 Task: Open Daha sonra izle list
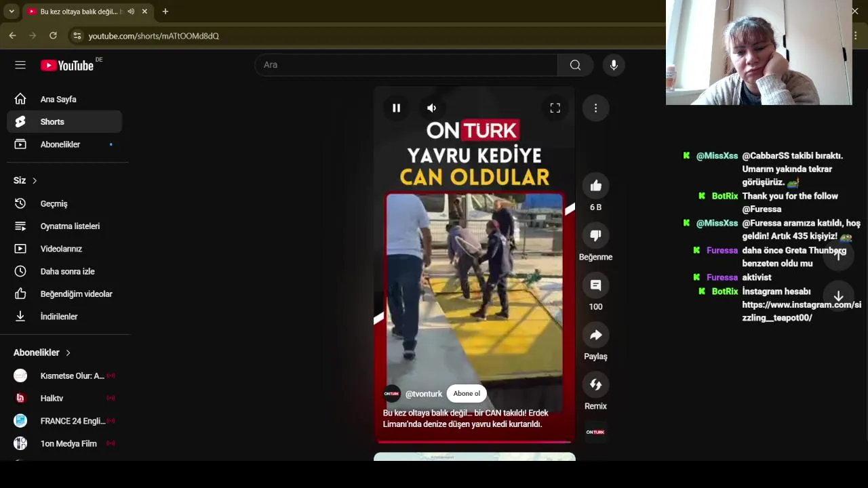point(64,271)
